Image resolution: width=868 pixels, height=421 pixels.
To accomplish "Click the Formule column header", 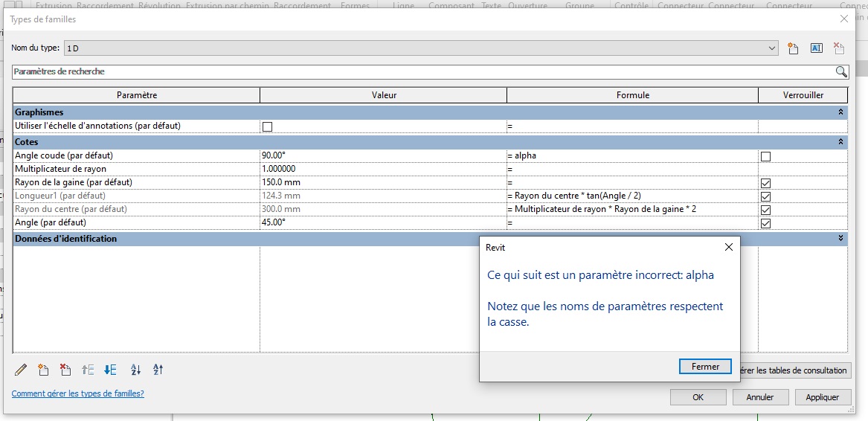I will (632, 95).
